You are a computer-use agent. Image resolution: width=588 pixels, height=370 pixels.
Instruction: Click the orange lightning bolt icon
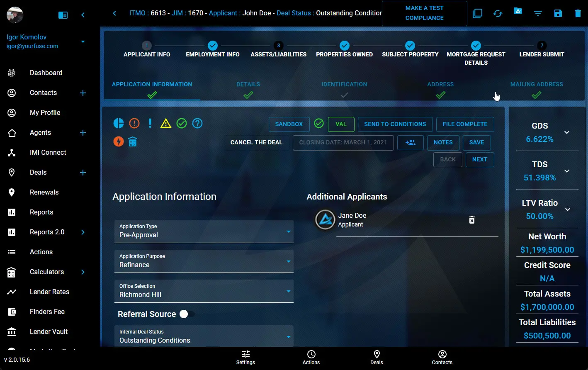[x=119, y=142]
